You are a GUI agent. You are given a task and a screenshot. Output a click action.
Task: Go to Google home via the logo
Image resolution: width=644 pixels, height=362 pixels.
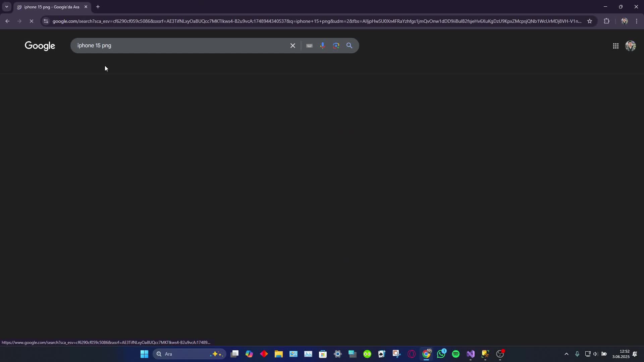tap(40, 46)
